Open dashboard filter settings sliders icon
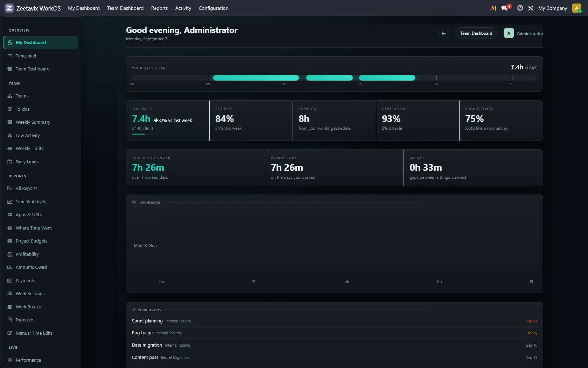Viewport: 588px width, 368px height. (443, 33)
